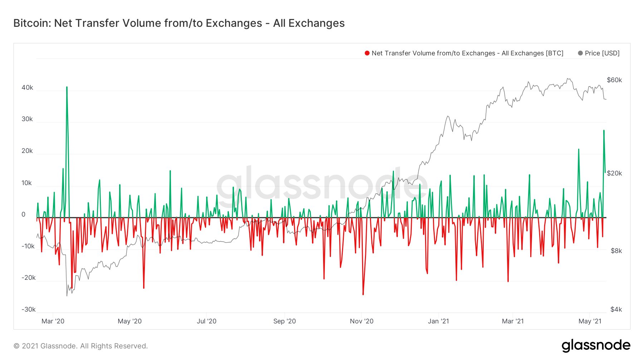Select the Jan '21 x-axis label

click(438, 321)
